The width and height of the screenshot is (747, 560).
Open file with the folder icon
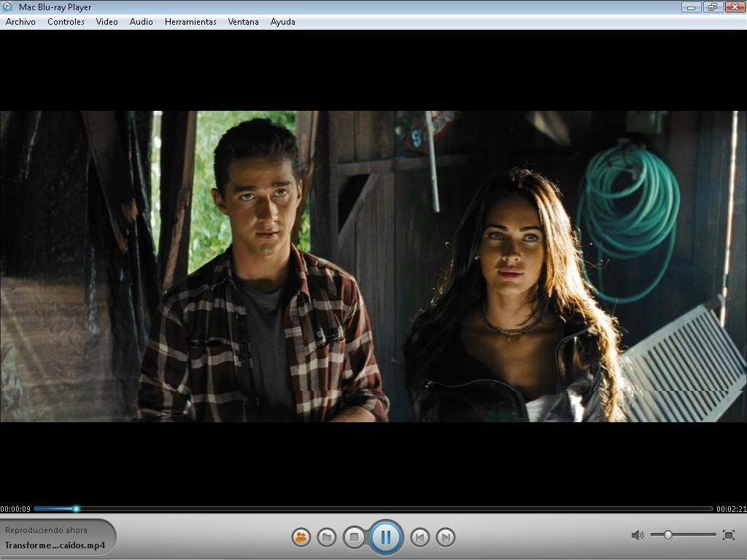click(x=327, y=537)
